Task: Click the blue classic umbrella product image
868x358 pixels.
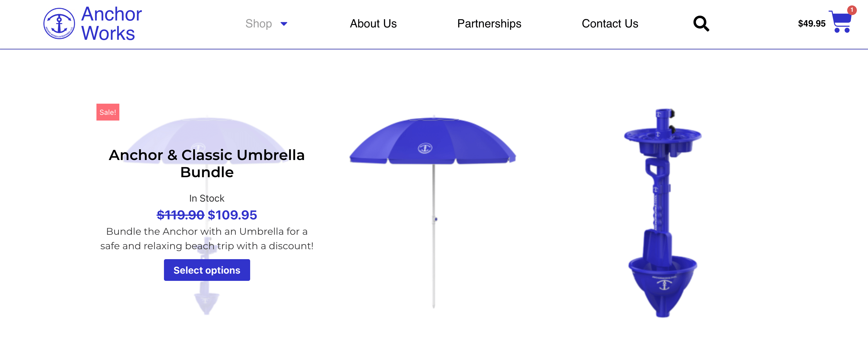Action: click(x=433, y=202)
